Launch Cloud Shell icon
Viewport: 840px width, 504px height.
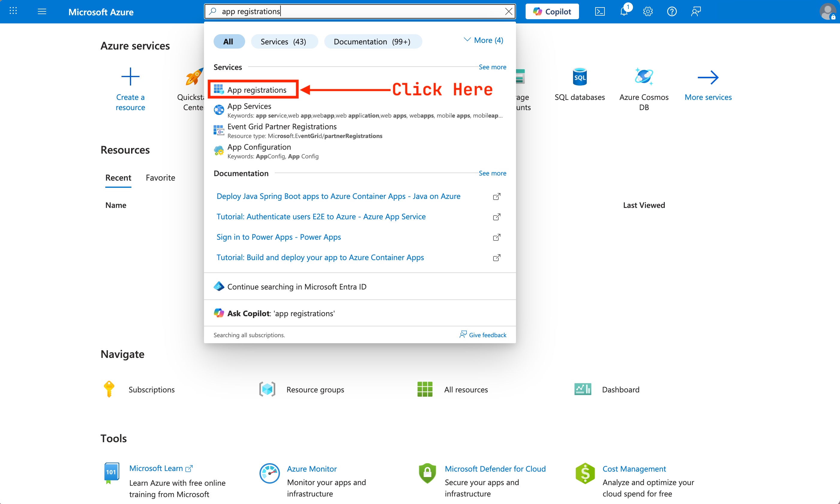(600, 11)
